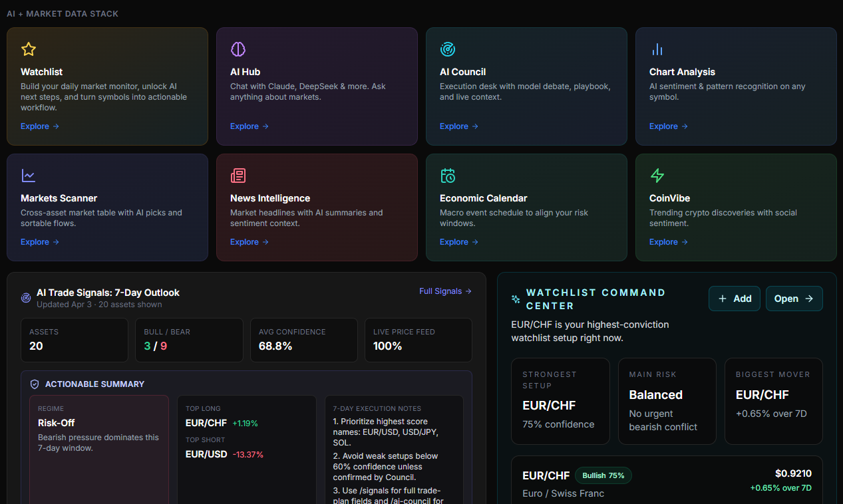The width and height of the screenshot is (843, 504).
Task: Click the Avg Confidence 68.8% value
Action: tap(275, 346)
